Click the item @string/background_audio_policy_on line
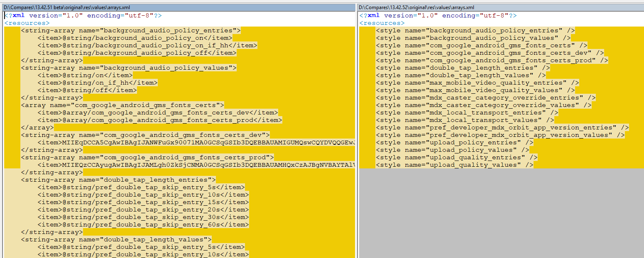644x258 pixels. click(x=135, y=38)
